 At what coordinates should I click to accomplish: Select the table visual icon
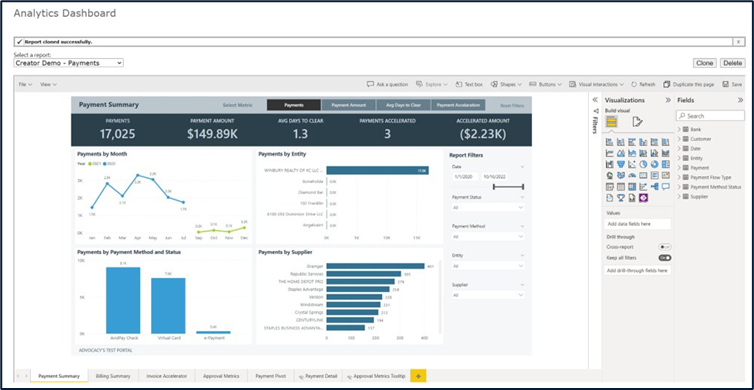pos(621,187)
